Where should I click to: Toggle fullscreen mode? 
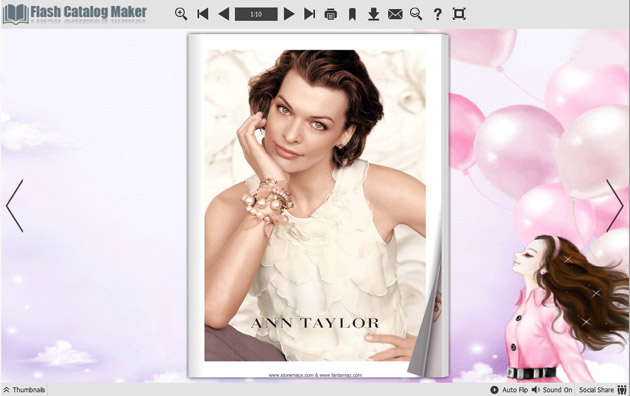coord(459,14)
